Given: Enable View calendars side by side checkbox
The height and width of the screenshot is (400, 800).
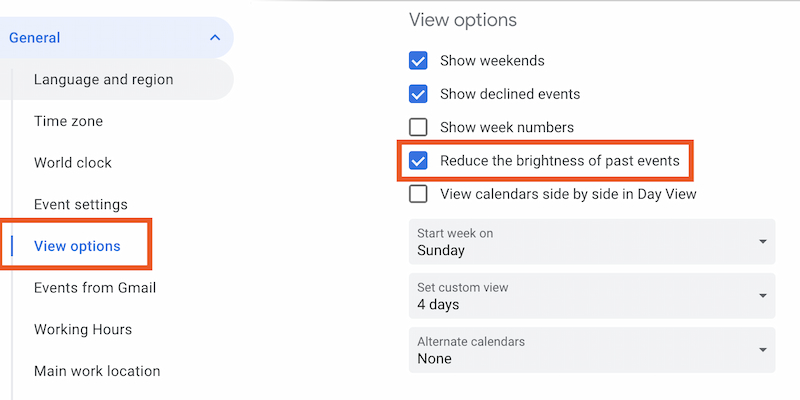Looking at the screenshot, I should pos(418,194).
